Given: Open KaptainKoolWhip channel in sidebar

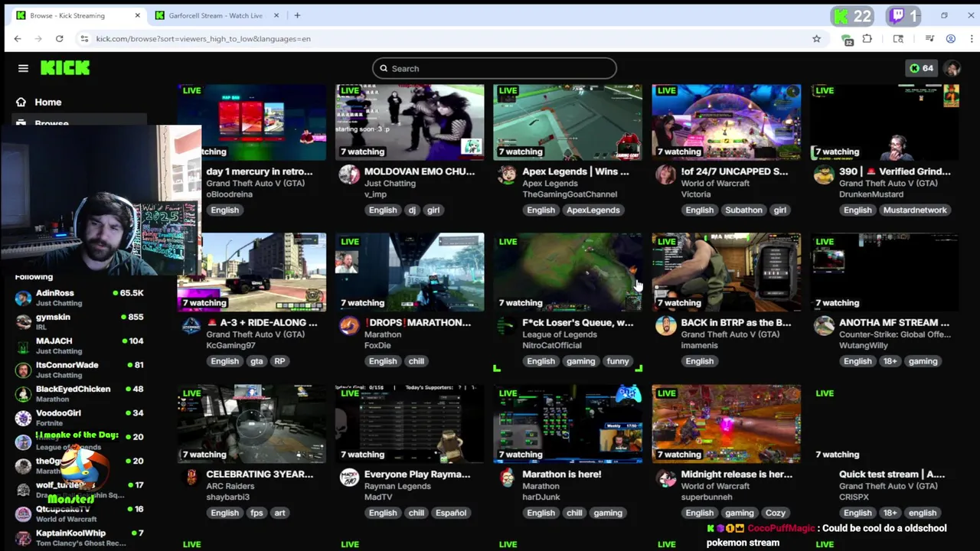Looking at the screenshot, I should pos(80,537).
